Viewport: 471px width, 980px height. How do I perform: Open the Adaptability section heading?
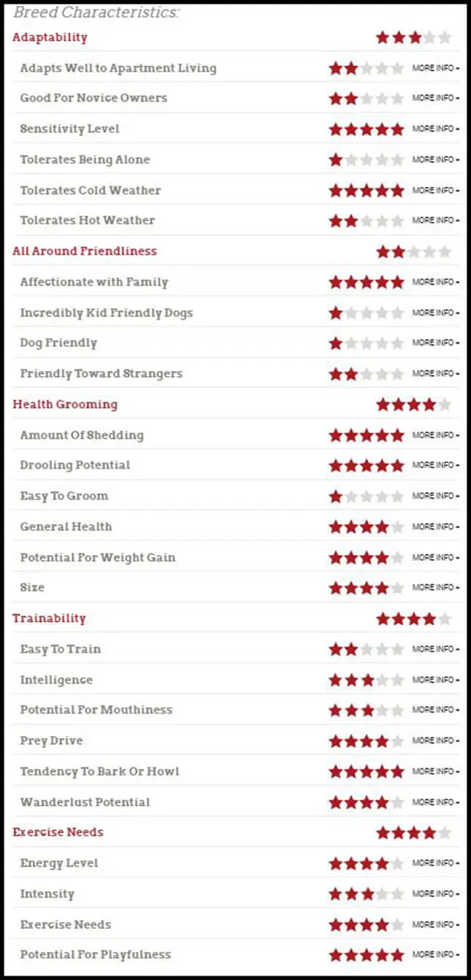click(x=50, y=37)
